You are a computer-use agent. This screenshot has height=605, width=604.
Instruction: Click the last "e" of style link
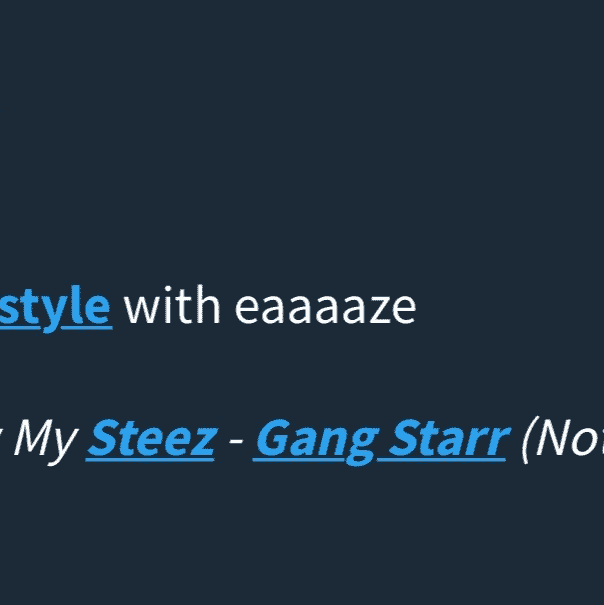pos(97,311)
